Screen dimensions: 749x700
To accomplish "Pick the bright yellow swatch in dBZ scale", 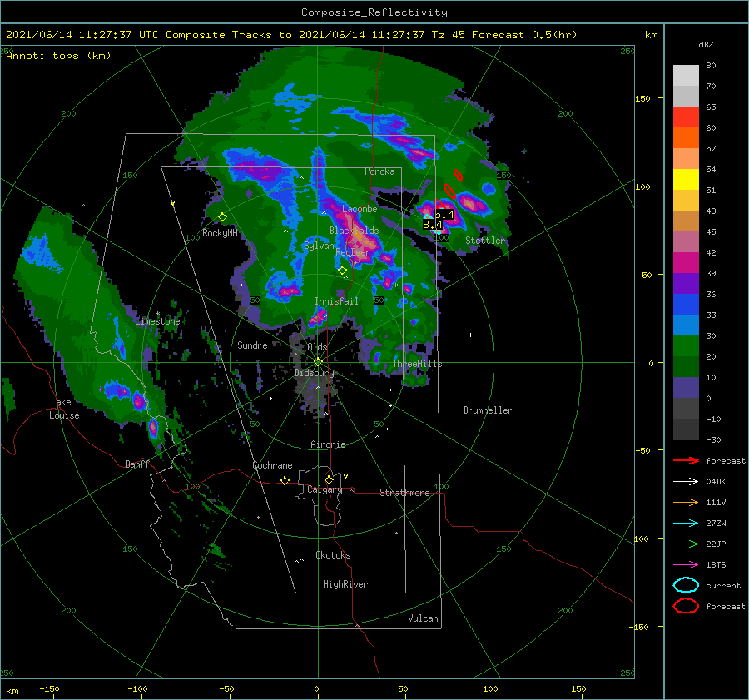I will (686, 180).
